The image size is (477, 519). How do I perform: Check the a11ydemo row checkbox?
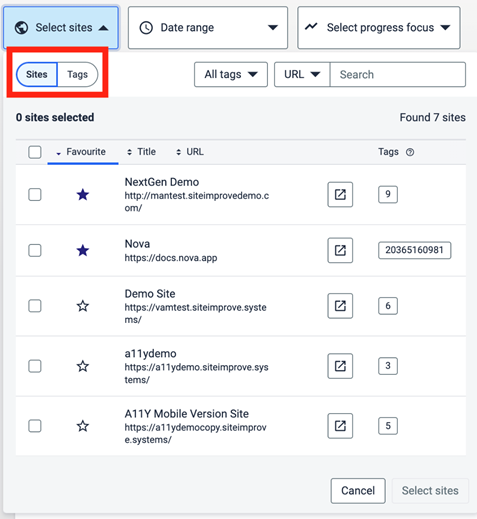pyautogui.click(x=35, y=366)
